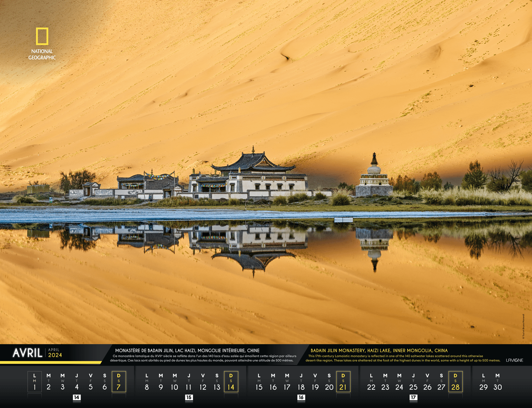Screen dimensions: 532x408
Task: Click the National Geographic yellow frame logo
Action: pos(42,36)
